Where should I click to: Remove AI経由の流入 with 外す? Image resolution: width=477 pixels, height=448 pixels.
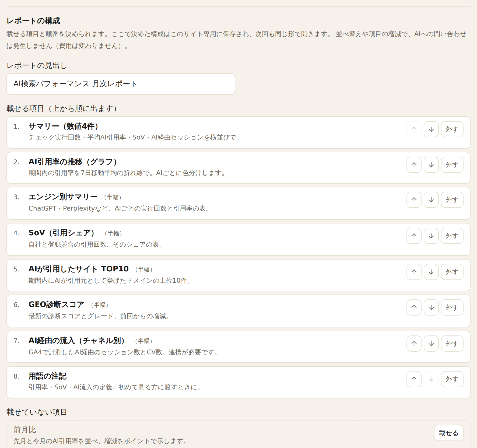coord(452,344)
